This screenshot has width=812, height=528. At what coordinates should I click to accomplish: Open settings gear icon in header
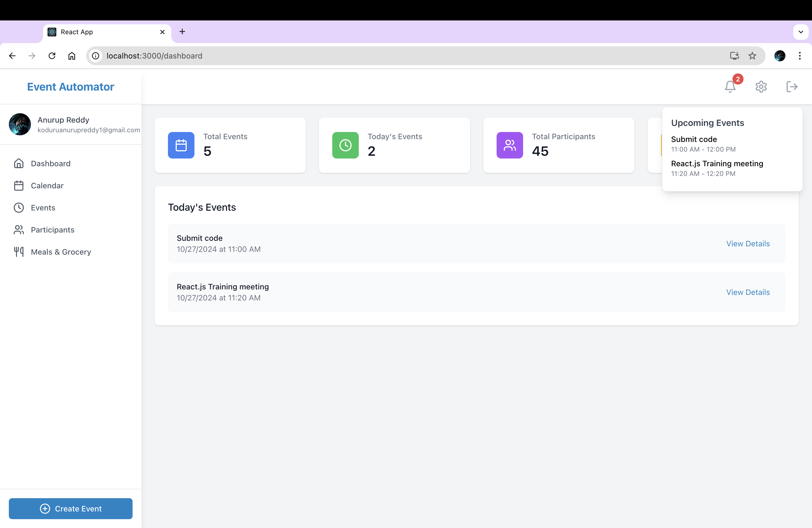point(761,87)
